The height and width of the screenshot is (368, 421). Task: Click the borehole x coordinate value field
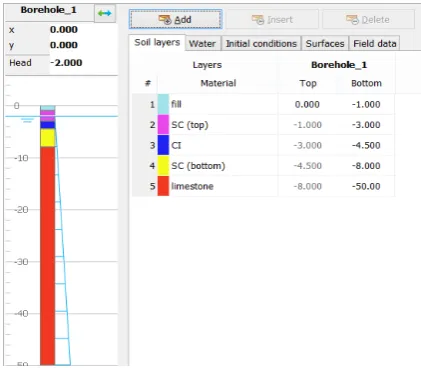tap(83, 30)
